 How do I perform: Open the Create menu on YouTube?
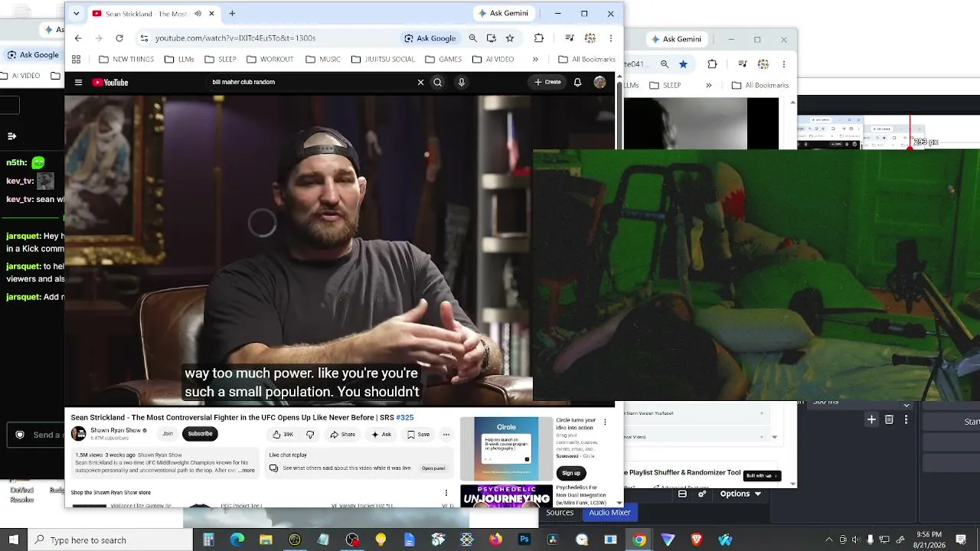(547, 82)
